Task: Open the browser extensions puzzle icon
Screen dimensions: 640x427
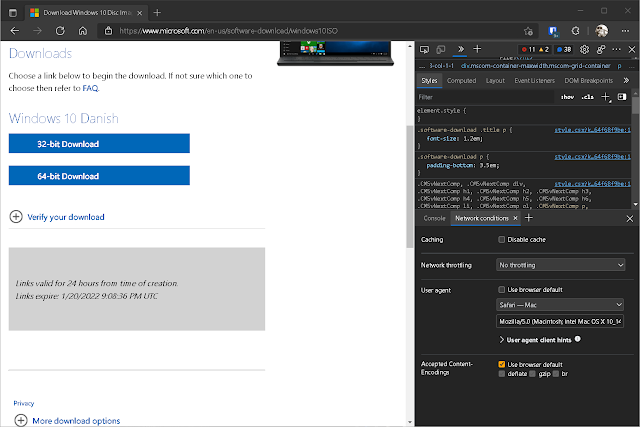Action: (576, 31)
